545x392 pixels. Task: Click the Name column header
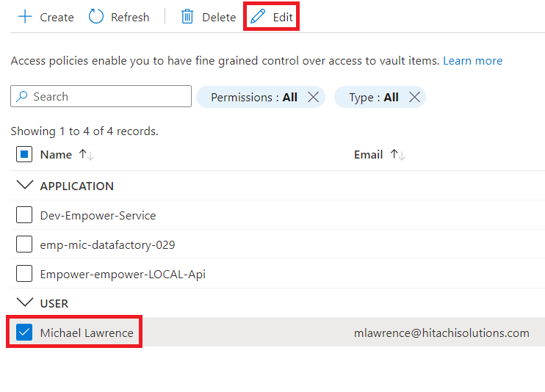coord(56,155)
